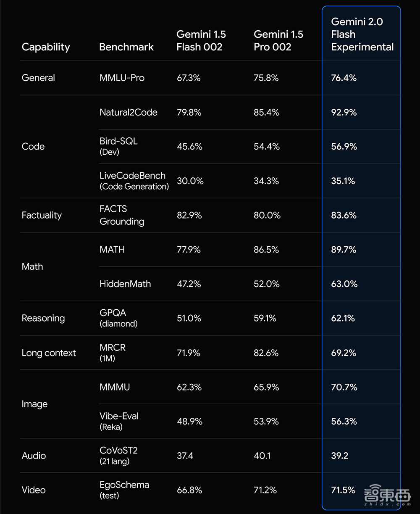
Task: Click the FACTS Grounding benchmark label
Action: pos(122,215)
